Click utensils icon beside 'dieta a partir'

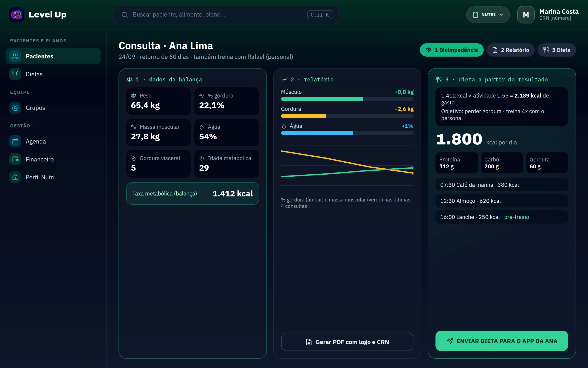438,80
